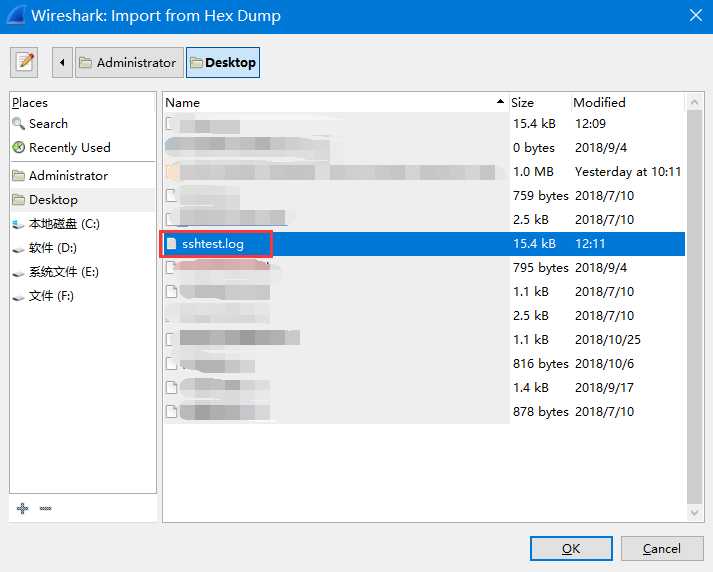Click the back arrow in path bar
Screen dimensions: 713x572
[63, 62]
